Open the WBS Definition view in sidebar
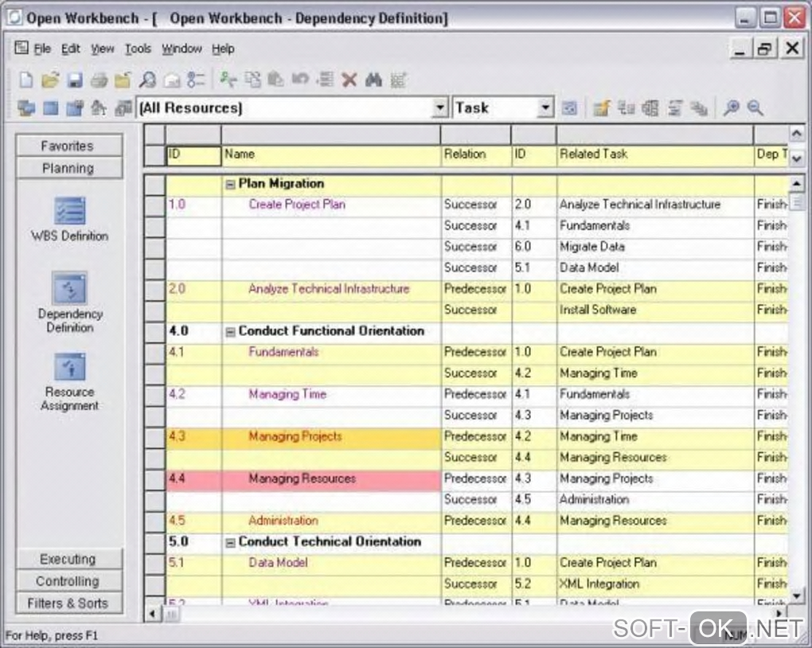 point(70,220)
